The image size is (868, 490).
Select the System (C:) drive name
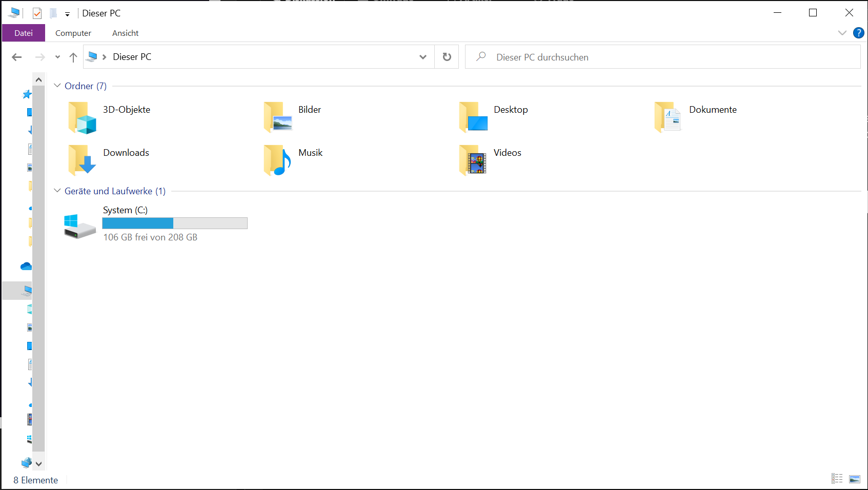(125, 210)
